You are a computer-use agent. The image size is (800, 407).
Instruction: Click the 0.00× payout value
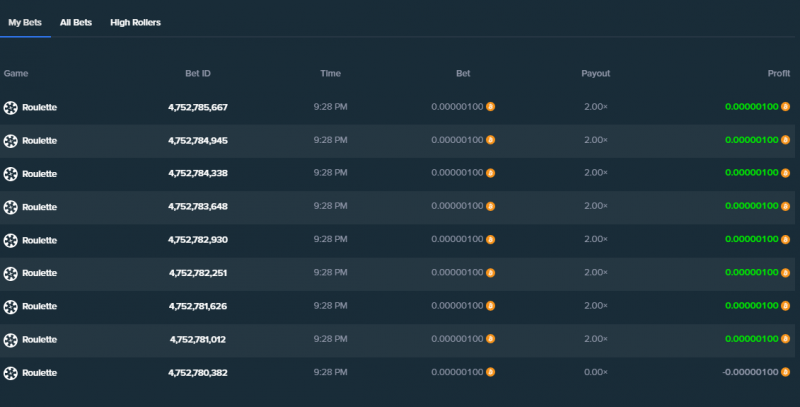pos(596,372)
